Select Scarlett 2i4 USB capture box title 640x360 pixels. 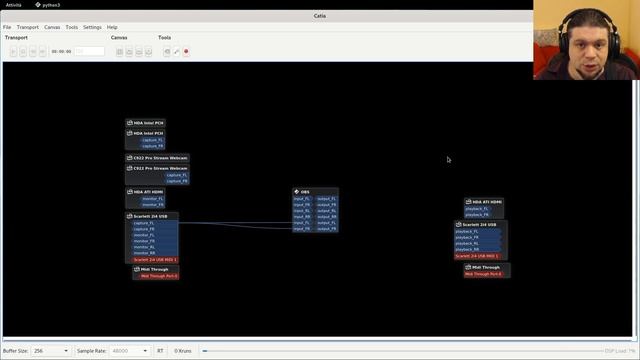(x=152, y=216)
